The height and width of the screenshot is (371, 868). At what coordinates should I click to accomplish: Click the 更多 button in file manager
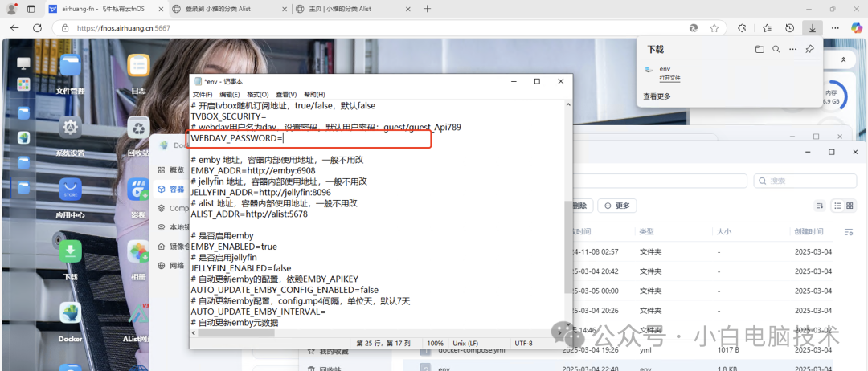click(x=616, y=206)
